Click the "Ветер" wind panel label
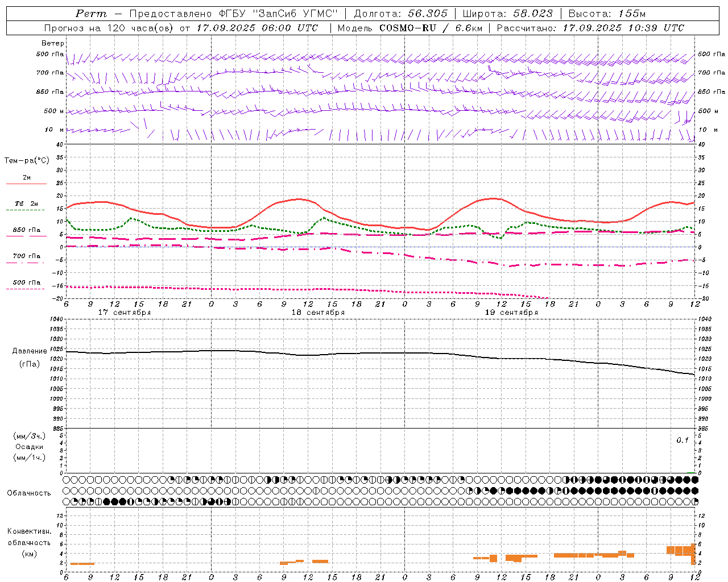 tap(53, 43)
